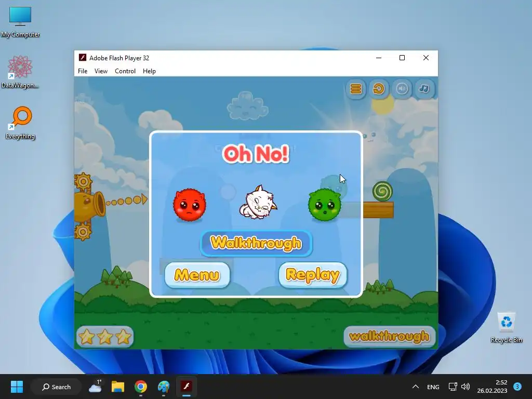This screenshot has height=399, width=532.
Task: Close the Adobe Flash Player window
Action: point(426,58)
